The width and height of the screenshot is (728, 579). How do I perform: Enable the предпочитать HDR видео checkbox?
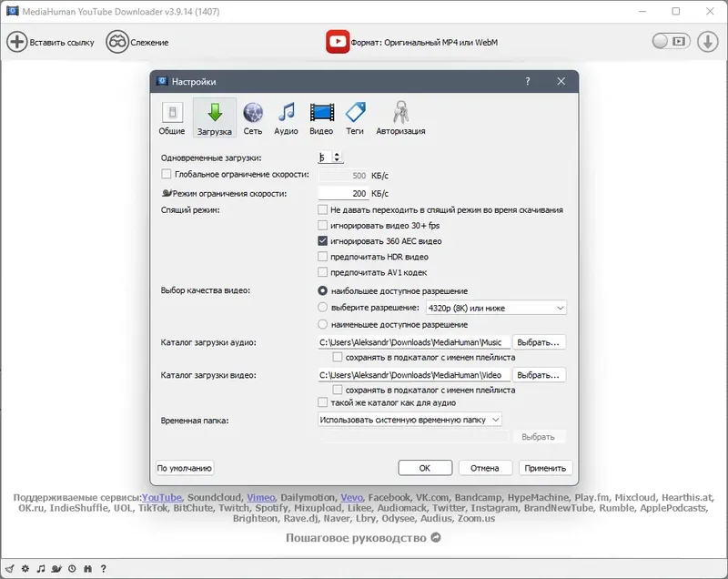tap(322, 258)
